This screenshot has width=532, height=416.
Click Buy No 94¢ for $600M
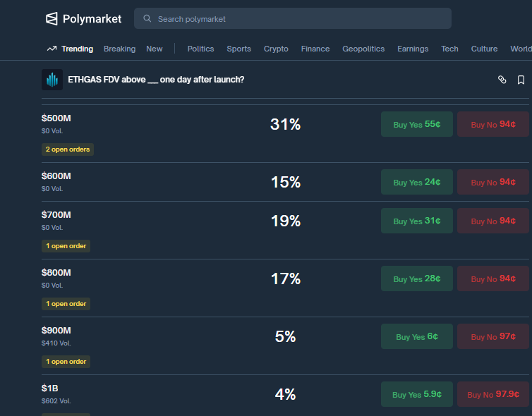(x=493, y=182)
